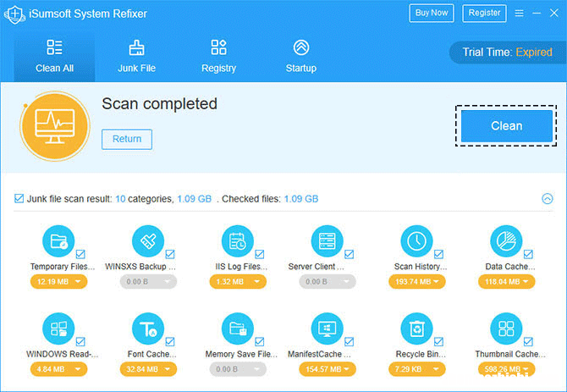567x392 pixels.
Task: Expand the 118.04 MB Data Cache dropdown
Action: click(507, 282)
